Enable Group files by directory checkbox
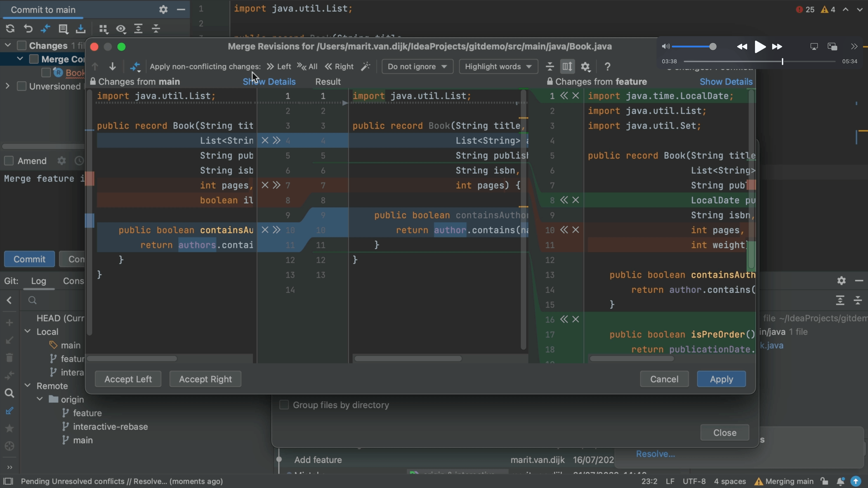Screen dimensions: 868x488 tap(284, 404)
